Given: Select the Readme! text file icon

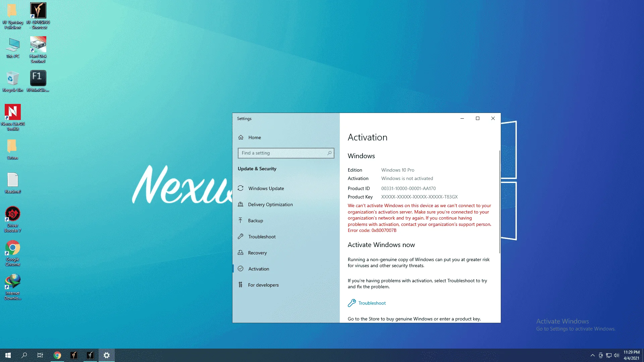Looking at the screenshot, I should pyautogui.click(x=13, y=183).
